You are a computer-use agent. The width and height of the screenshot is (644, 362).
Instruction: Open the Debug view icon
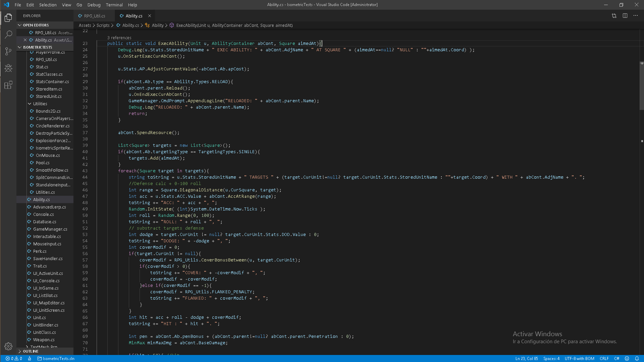(x=8, y=68)
